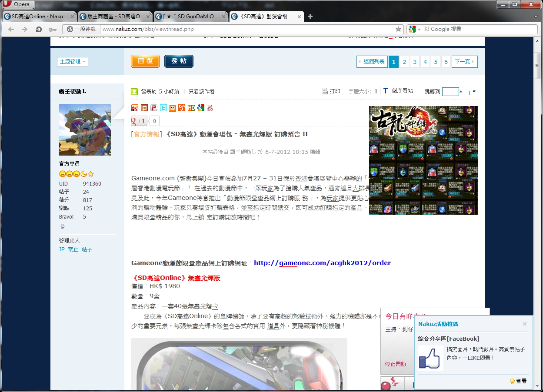Share post via the first red RSS-style icon
The width and height of the screenshot is (543, 392).
[x=135, y=108]
